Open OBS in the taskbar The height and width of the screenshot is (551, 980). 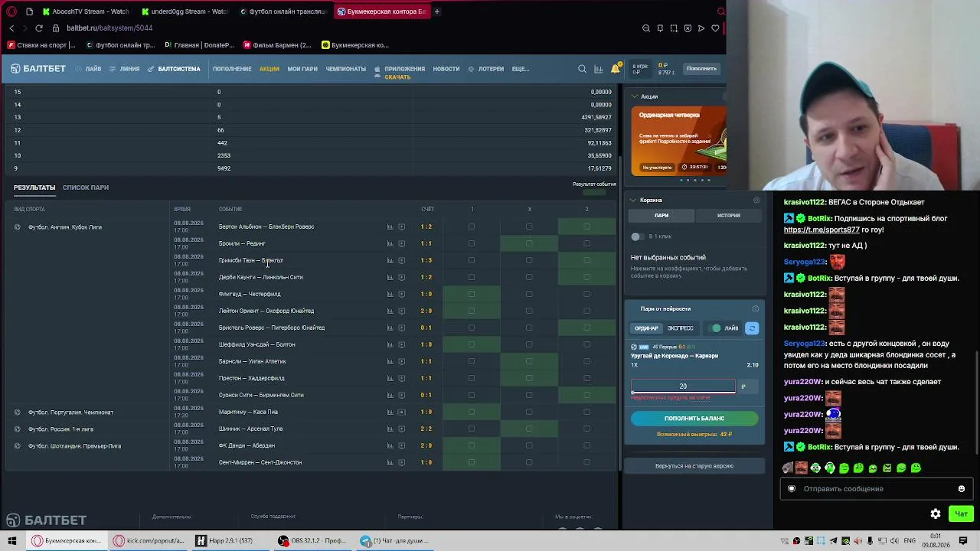point(311,541)
